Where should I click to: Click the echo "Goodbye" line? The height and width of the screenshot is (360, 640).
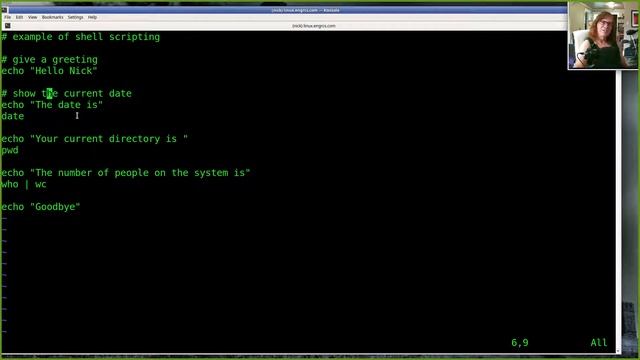coord(40,207)
